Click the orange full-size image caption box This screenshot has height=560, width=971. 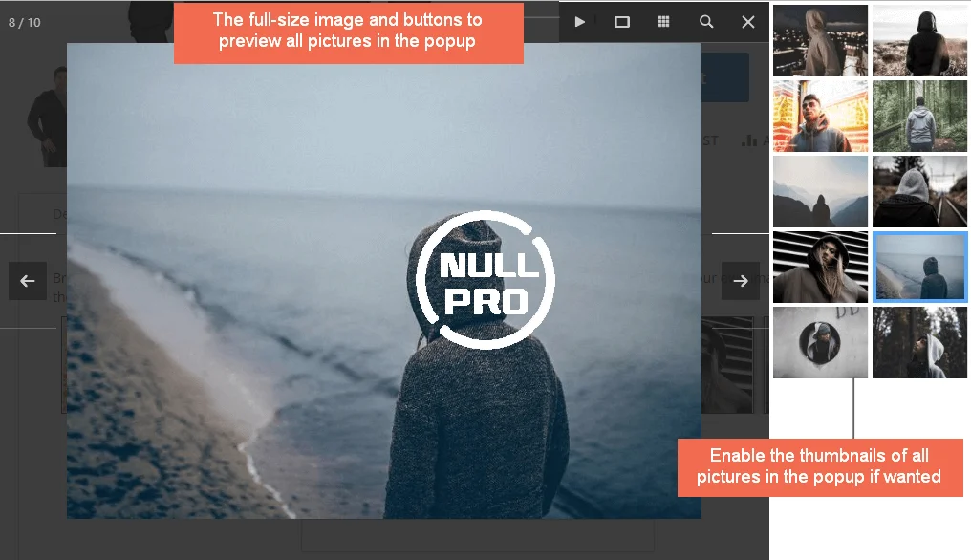[x=348, y=32]
